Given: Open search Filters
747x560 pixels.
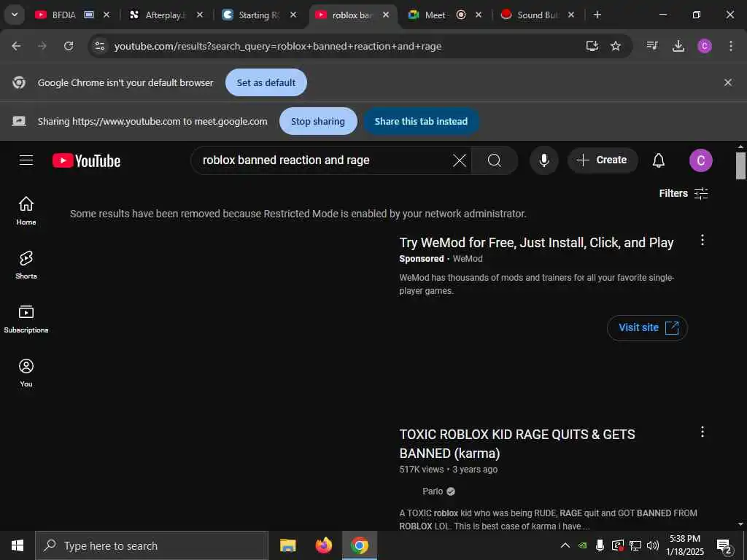Looking at the screenshot, I should pos(684,193).
